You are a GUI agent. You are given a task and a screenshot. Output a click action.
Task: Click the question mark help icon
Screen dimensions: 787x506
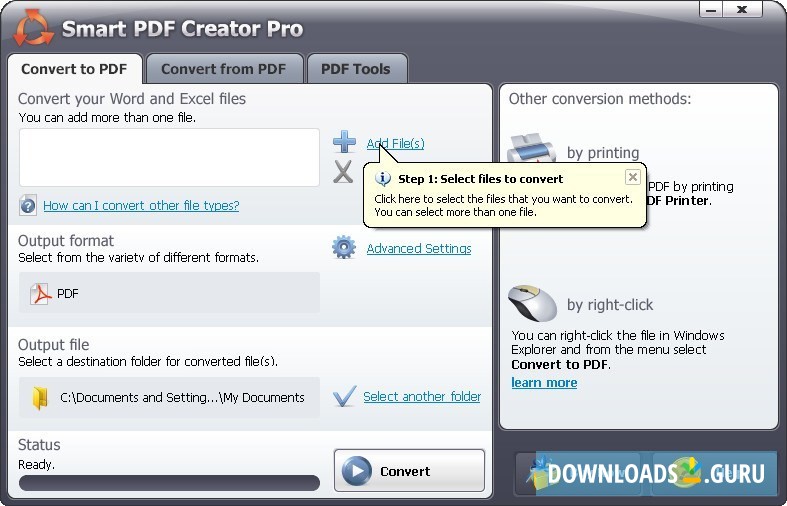[x=28, y=205]
